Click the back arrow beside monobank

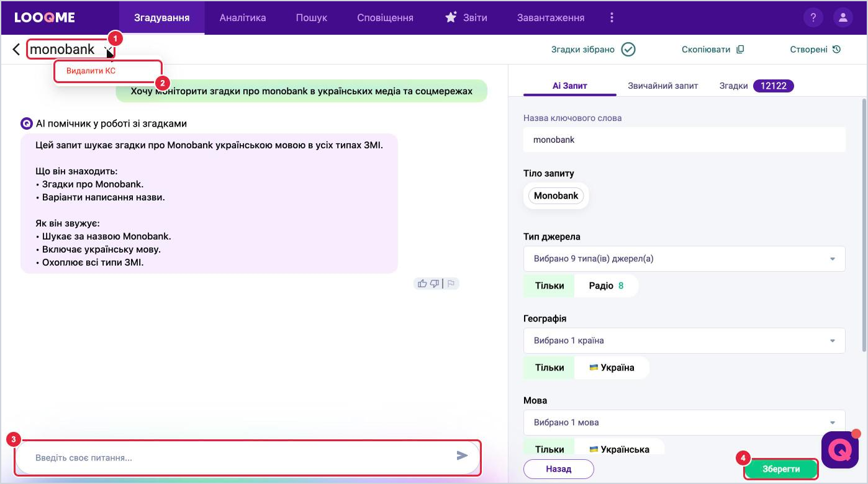click(x=17, y=50)
